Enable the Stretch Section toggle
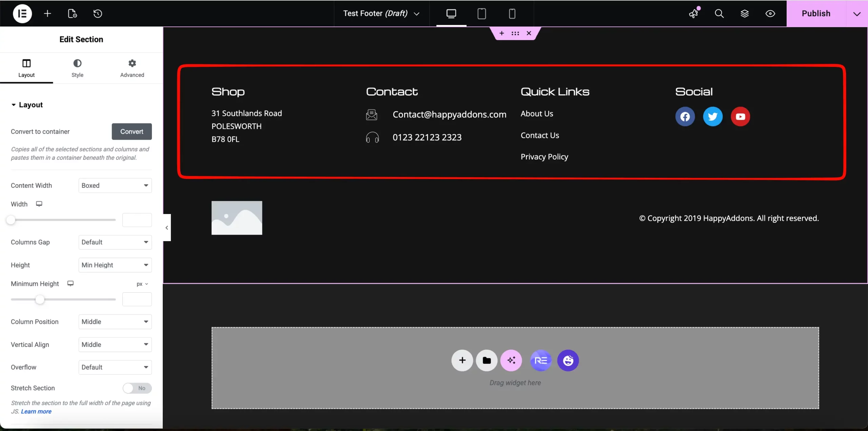Screen dimensions: 868x431 point(137,388)
